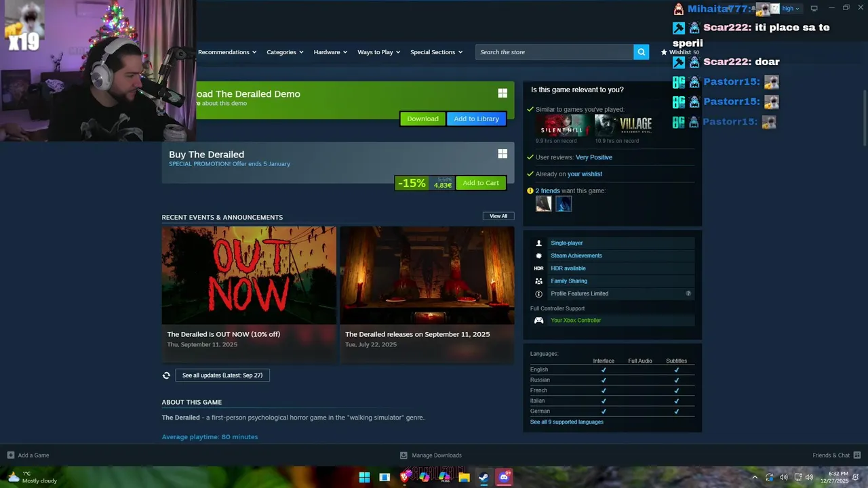Switch to Steam in the taskbar
Viewport: 868px width, 488px height.
(x=484, y=477)
